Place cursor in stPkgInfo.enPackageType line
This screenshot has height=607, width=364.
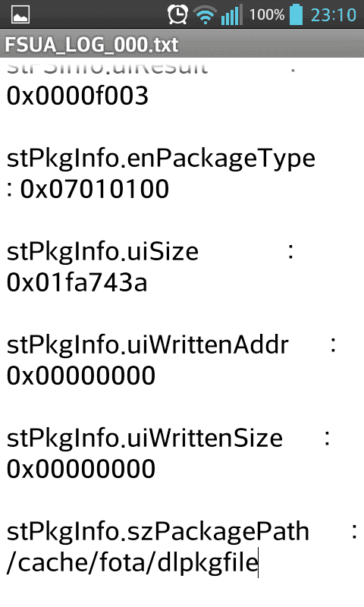161,159
